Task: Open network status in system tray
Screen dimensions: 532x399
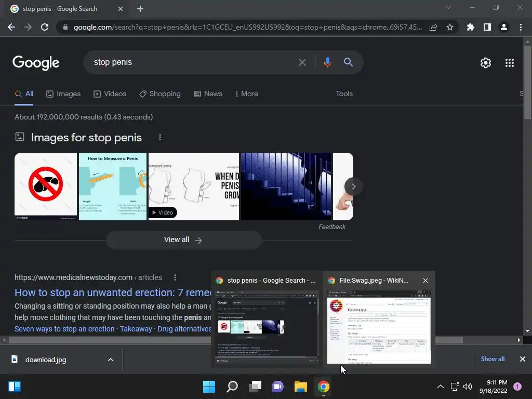Action: pyautogui.click(x=455, y=387)
